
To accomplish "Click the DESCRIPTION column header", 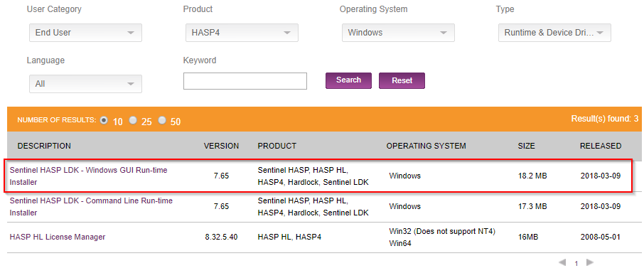I will tap(44, 146).
